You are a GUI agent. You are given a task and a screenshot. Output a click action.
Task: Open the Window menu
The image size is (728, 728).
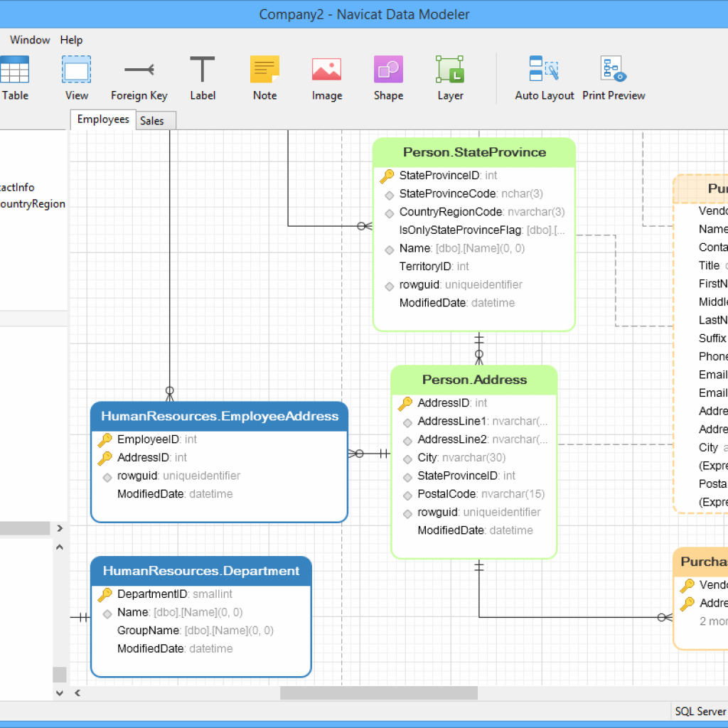pyautogui.click(x=30, y=40)
